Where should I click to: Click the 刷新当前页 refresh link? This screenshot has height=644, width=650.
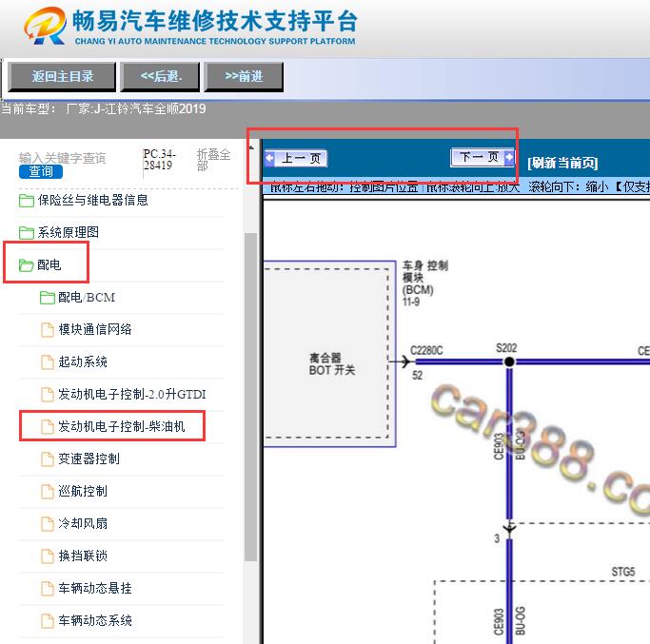(x=562, y=163)
